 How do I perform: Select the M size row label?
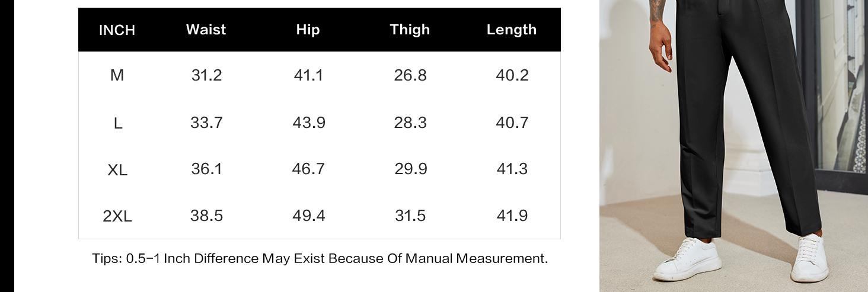coord(117,75)
